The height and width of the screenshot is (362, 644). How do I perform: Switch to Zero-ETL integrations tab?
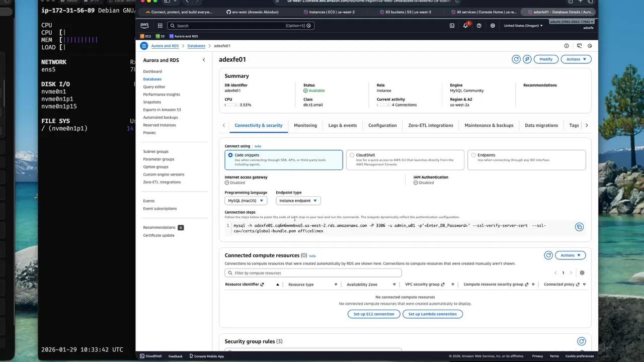[431, 125]
